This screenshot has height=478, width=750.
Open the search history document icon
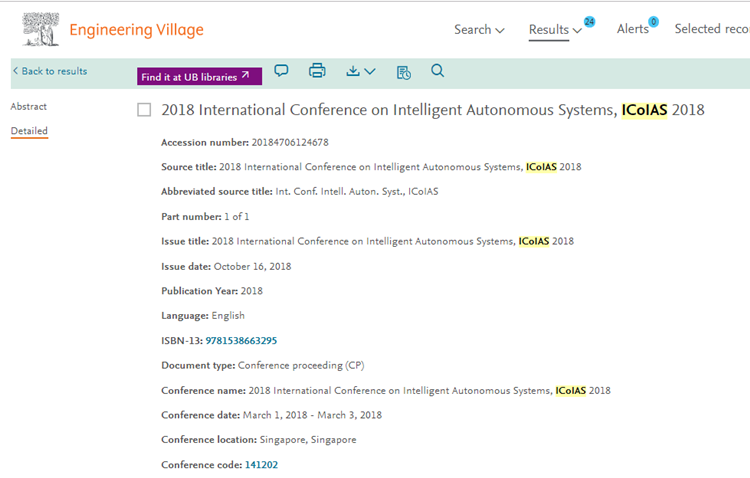[x=403, y=72]
